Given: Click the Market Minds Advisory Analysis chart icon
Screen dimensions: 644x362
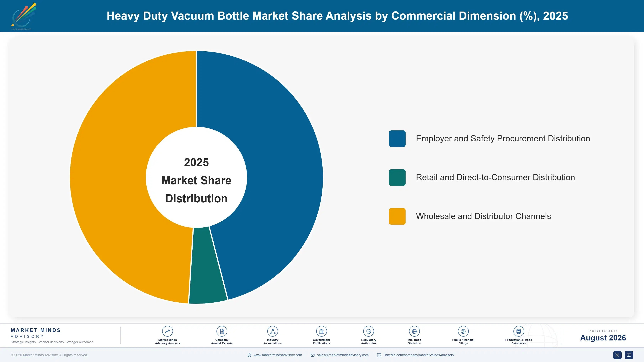Looking at the screenshot, I should pos(168,331).
